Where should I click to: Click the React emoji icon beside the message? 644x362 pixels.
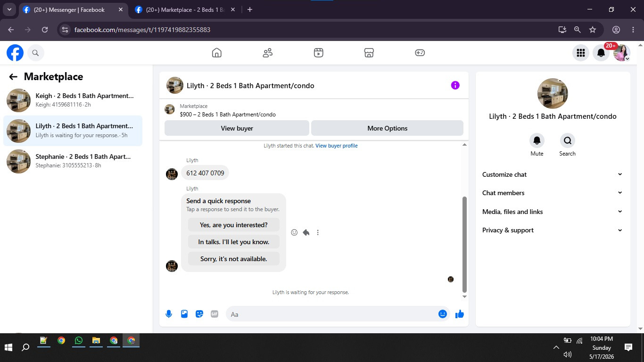(294, 232)
